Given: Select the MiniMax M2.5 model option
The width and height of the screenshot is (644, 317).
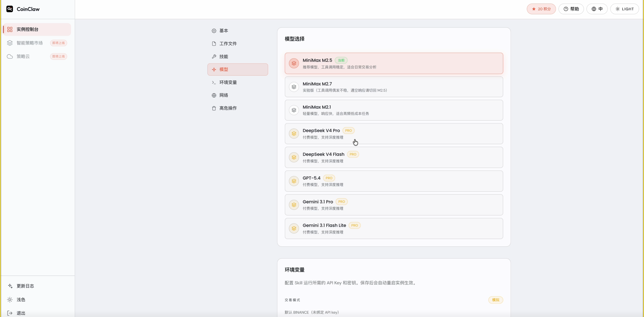Looking at the screenshot, I should 394,63.
